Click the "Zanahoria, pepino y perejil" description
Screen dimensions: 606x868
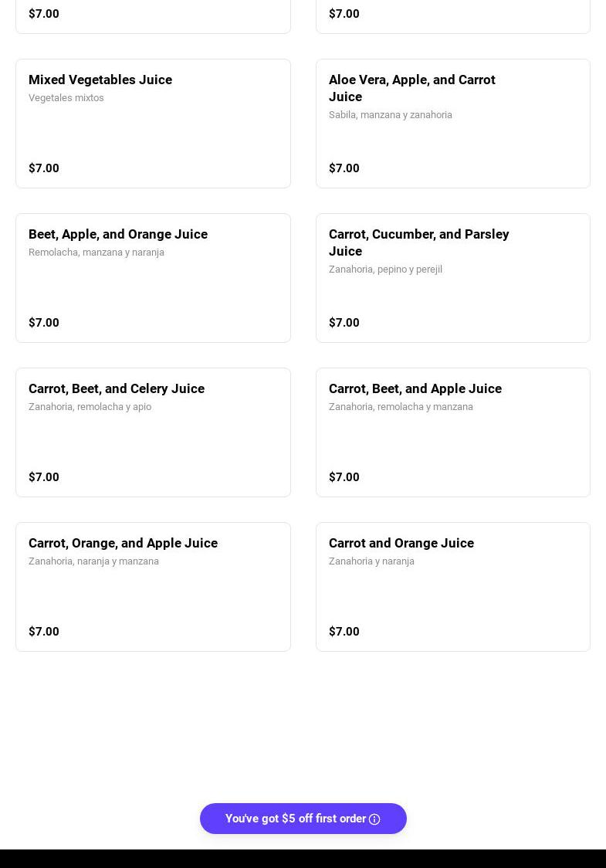tap(385, 270)
